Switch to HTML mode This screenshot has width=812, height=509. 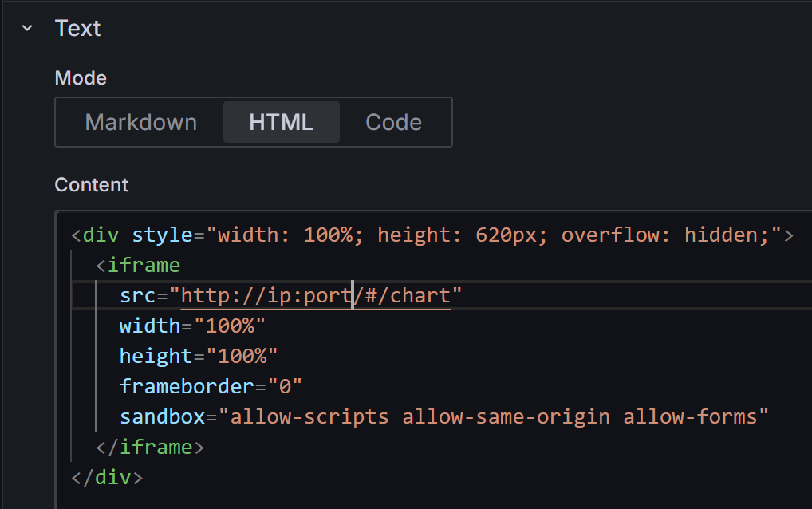[x=281, y=122]
